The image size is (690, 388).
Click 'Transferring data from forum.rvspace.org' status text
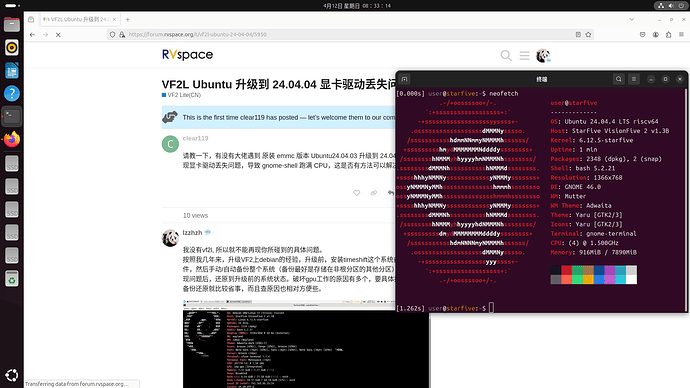tap(77, 384)
